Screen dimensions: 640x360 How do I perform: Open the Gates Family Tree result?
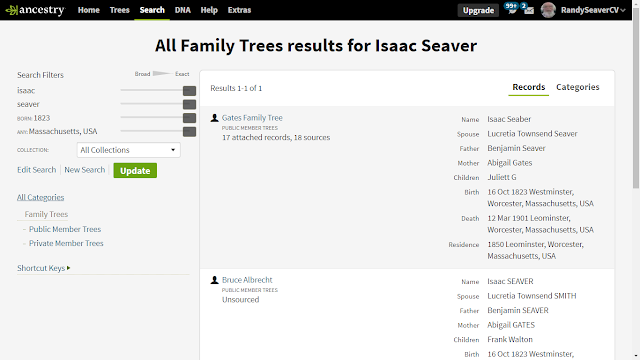(252, 118)
